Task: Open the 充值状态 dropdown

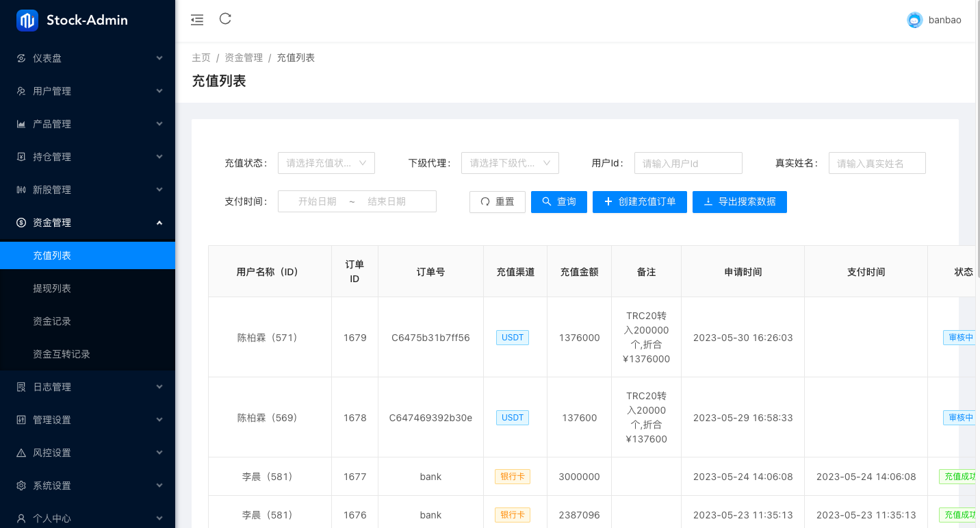Action: (x=326, y=163)
